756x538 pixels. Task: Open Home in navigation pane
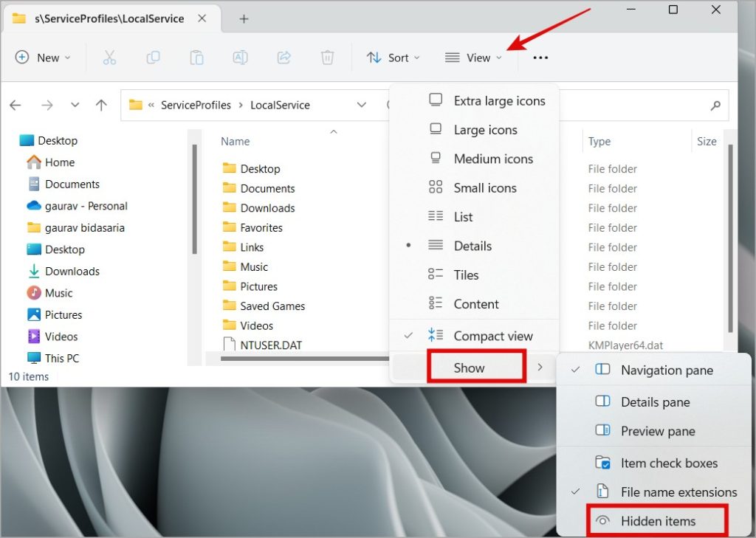pos(51,162)
